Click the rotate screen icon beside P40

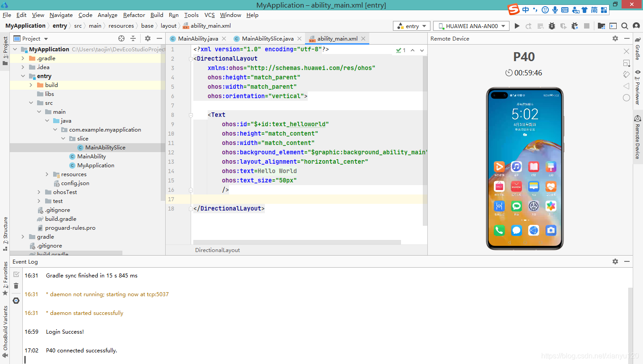click(x=626, y=74)
